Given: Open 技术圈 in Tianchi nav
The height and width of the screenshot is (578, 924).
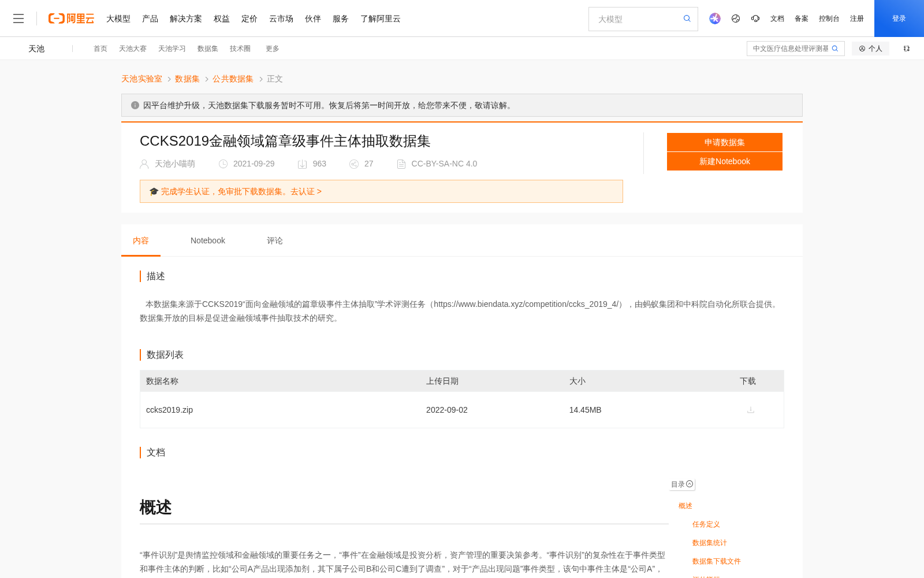Looking at the screenshot, I should pos(240,49).
